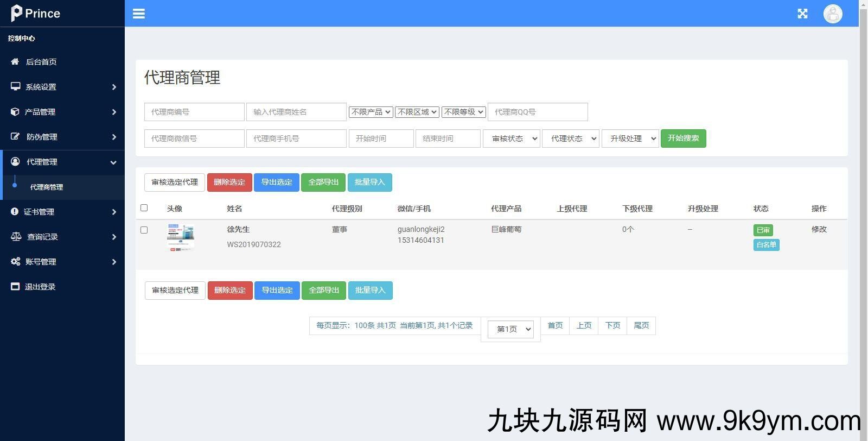Click the home icon for 后台首页
This screenshot has height=441, width=868.
pos(15,62)
